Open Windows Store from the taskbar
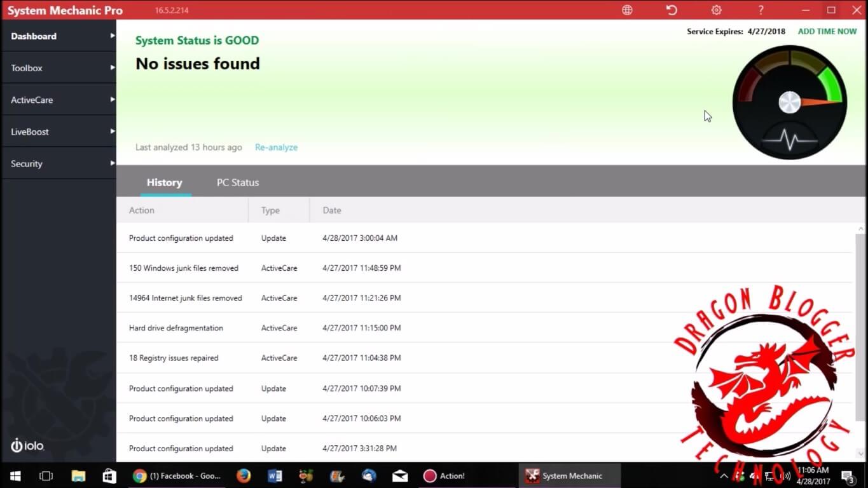This screenshot has width=868, height=488. [x=109, y=476]
